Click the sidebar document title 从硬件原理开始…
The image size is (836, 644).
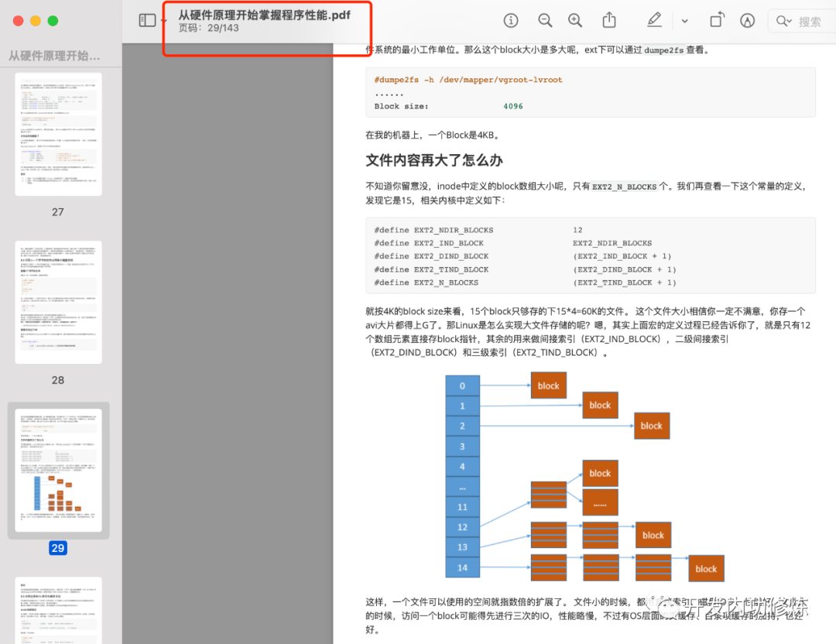tap(54, 56)
